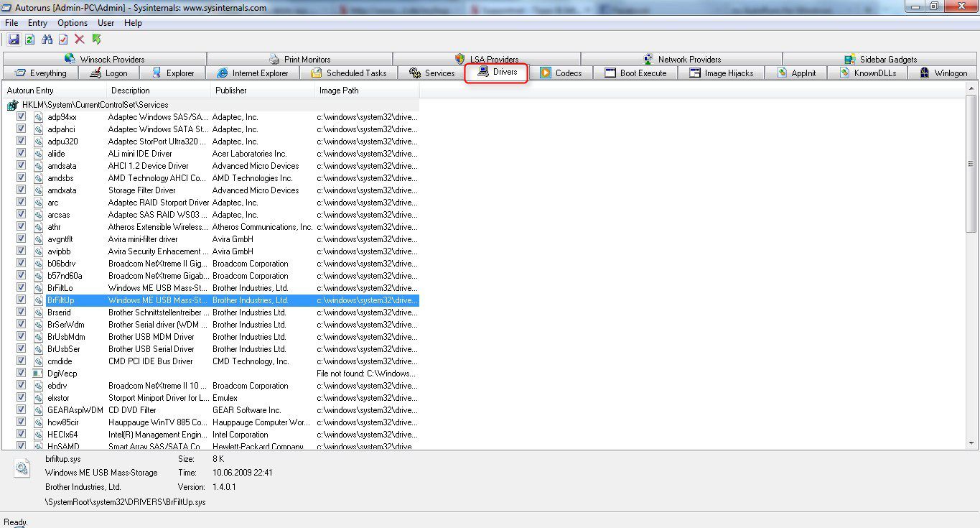Click the Refresh toolbar icon
This screenshot has height=528, width=980.
coord(29,40)
